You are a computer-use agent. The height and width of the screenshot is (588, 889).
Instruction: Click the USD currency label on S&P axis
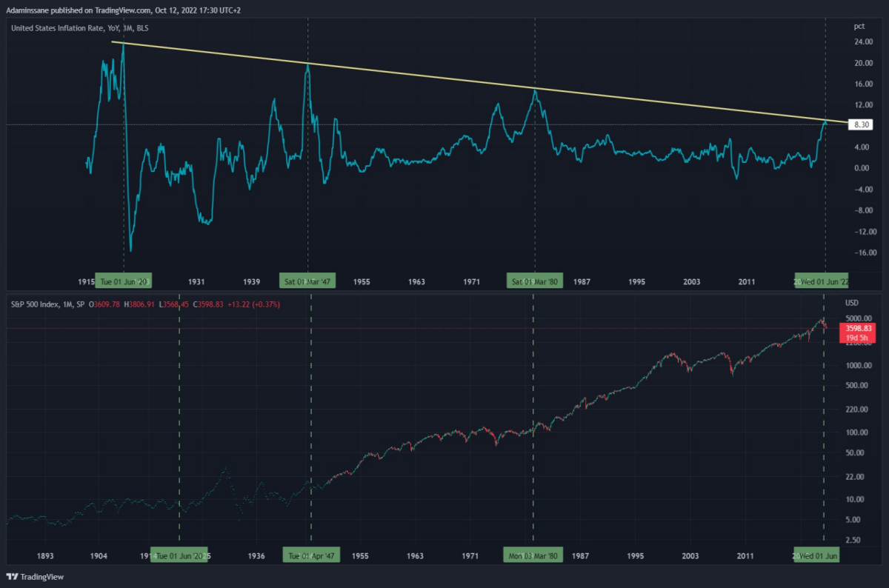pyautogui.click(x=851, y=304)
